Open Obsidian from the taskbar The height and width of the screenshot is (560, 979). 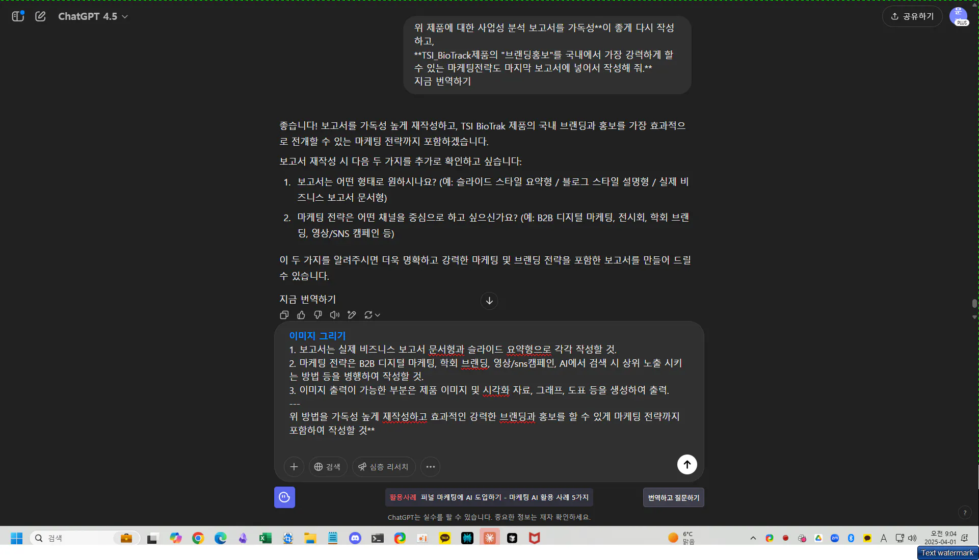point(243,538)
